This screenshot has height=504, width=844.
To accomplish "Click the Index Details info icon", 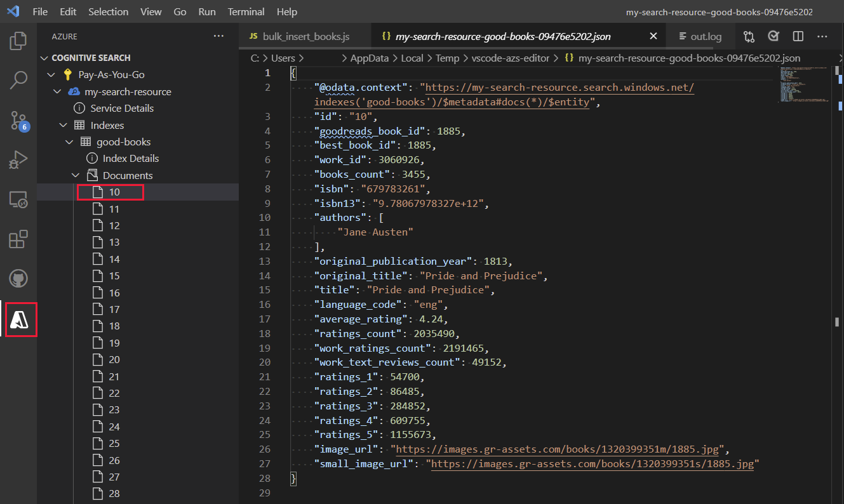I will (x=91, y=158).
